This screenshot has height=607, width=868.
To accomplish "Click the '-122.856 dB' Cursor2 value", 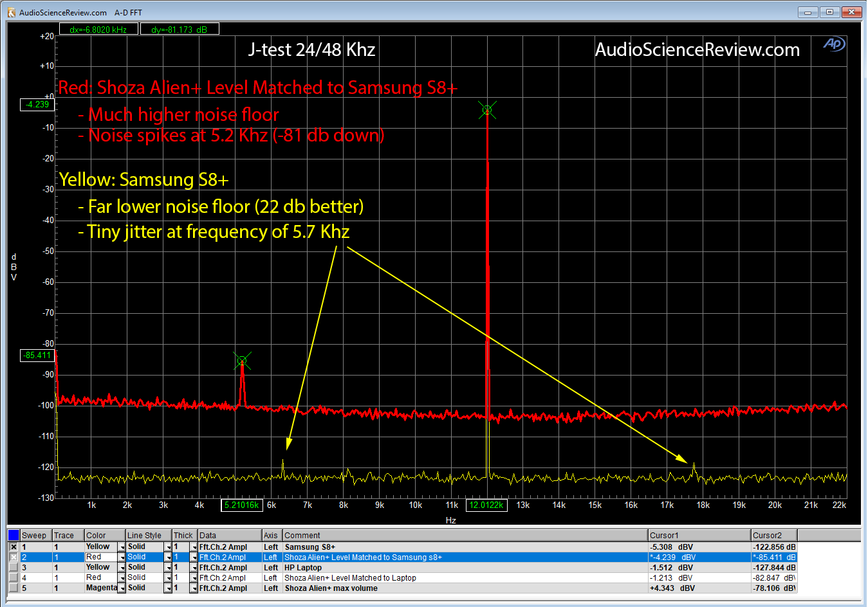I will (774, 547).
